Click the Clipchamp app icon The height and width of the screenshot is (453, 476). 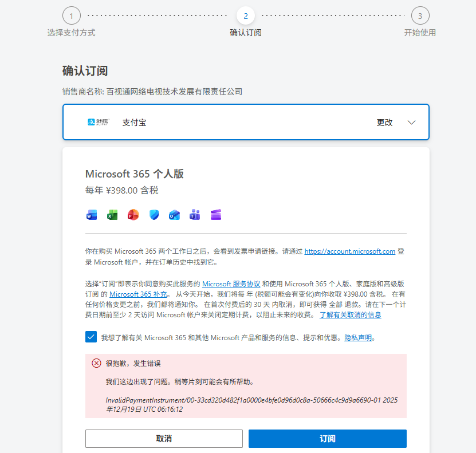(216, 215)
